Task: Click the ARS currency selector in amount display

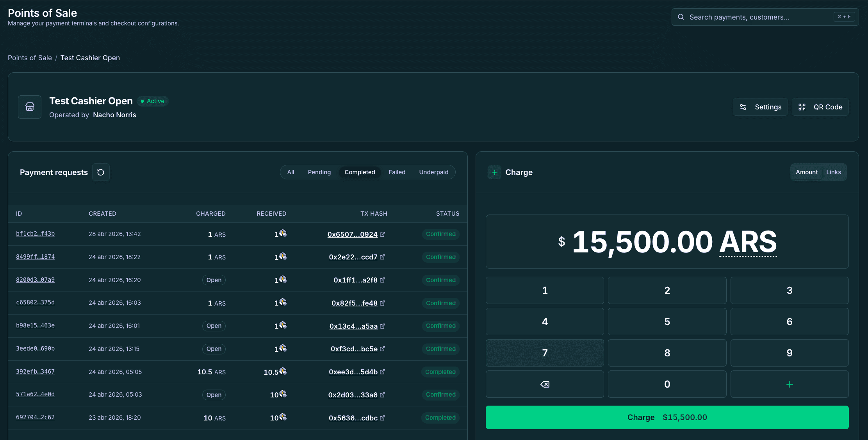Action: [748, 242]
